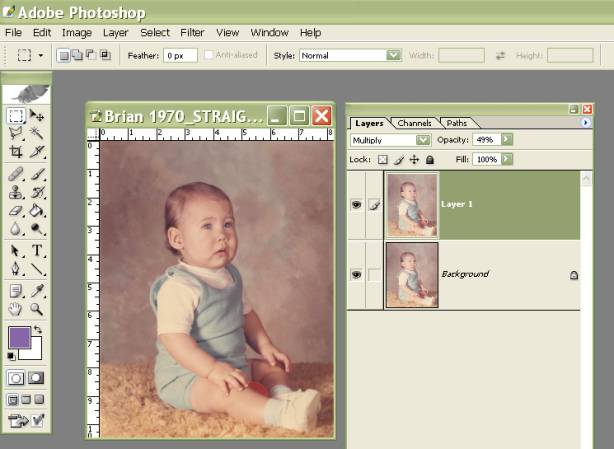Reset to default black and white colors
614x449 pixels.
tap(11, 356)
